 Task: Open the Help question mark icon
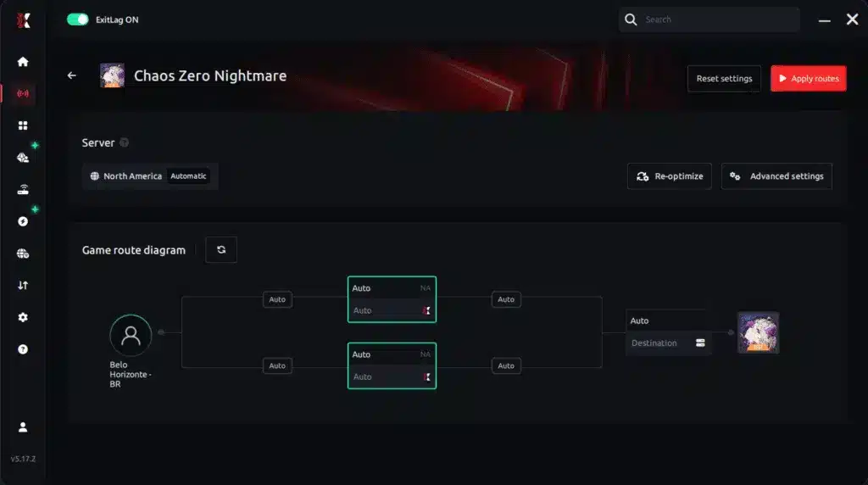[x=23, y=349]
